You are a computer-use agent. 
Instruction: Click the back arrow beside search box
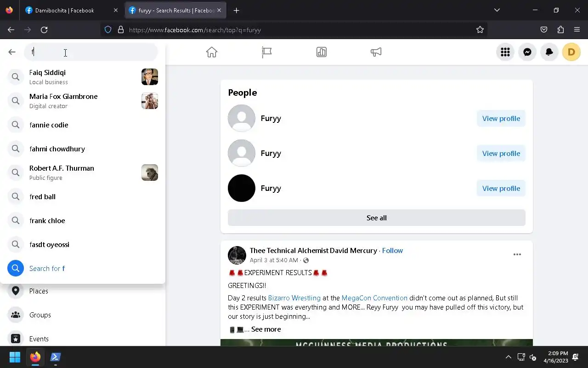12,52
